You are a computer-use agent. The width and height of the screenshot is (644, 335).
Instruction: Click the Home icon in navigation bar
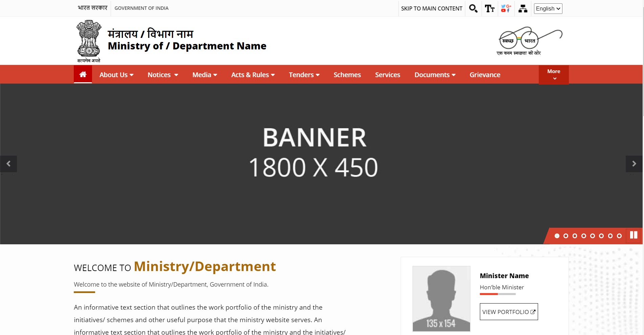[x=83, y=74]
